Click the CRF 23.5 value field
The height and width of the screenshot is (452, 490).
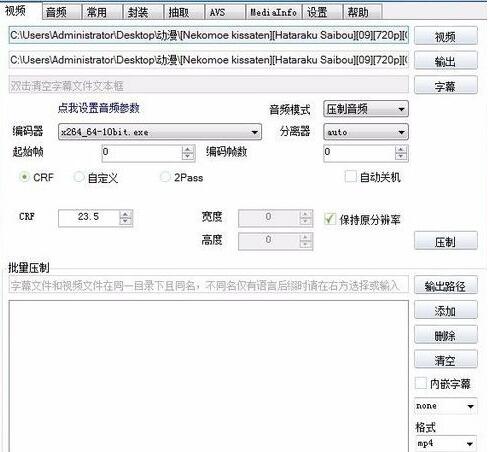click(x=89, y=218)
